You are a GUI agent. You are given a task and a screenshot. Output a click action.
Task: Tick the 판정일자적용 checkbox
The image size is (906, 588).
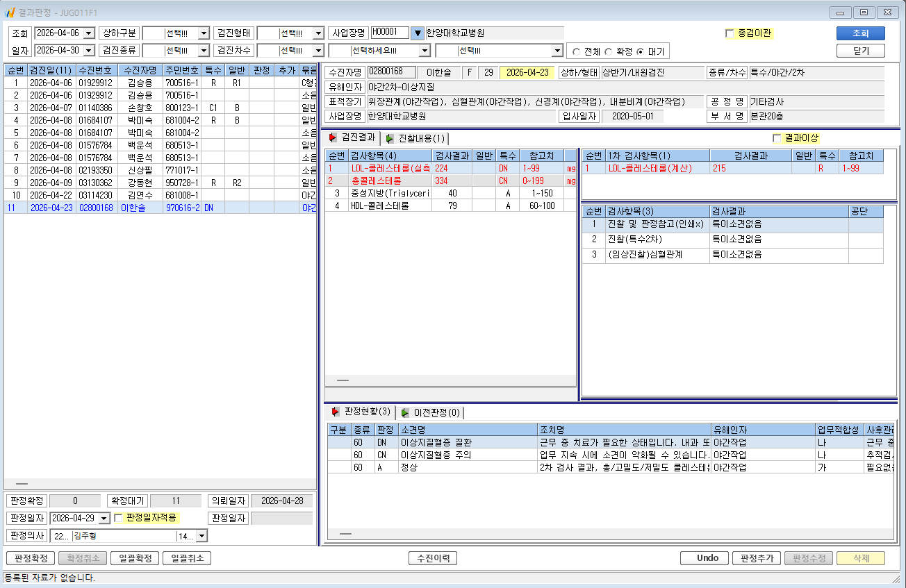coord(118,517)
